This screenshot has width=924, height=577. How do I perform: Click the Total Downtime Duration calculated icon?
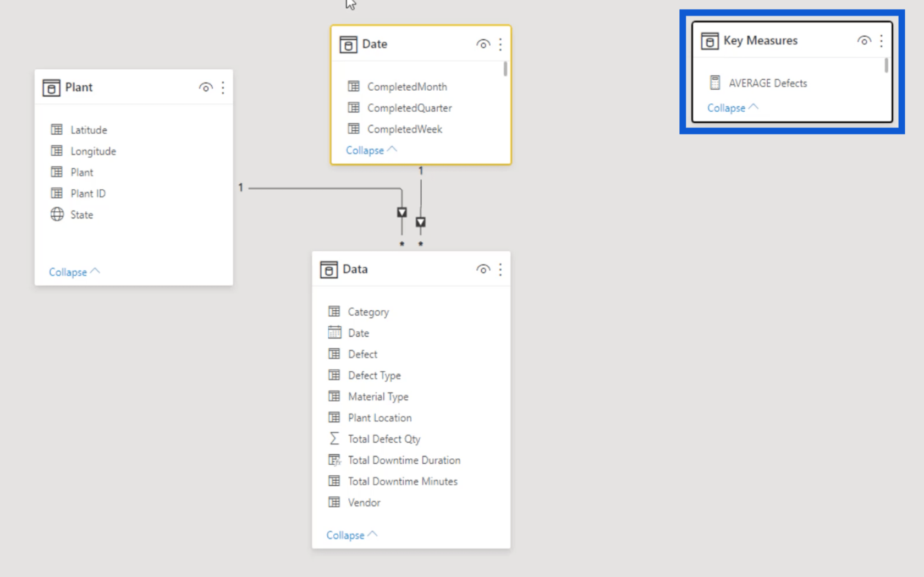click(334, 460)
